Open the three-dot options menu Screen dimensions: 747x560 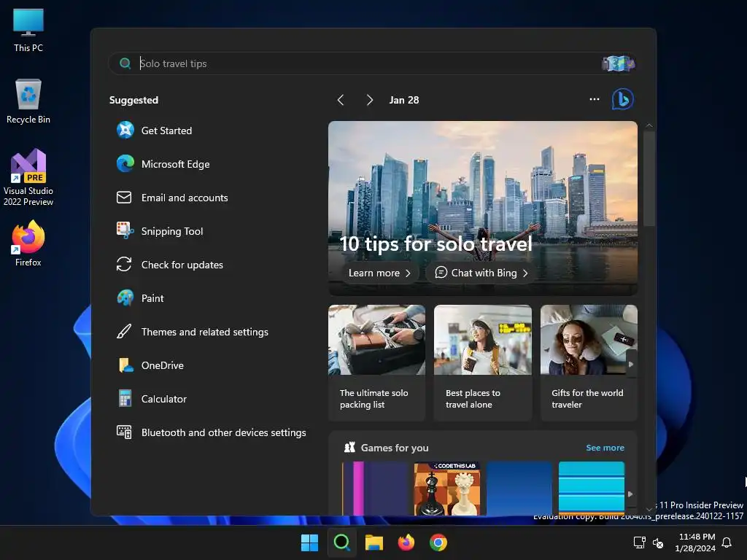pyautogui.click(x=594, y=99)
